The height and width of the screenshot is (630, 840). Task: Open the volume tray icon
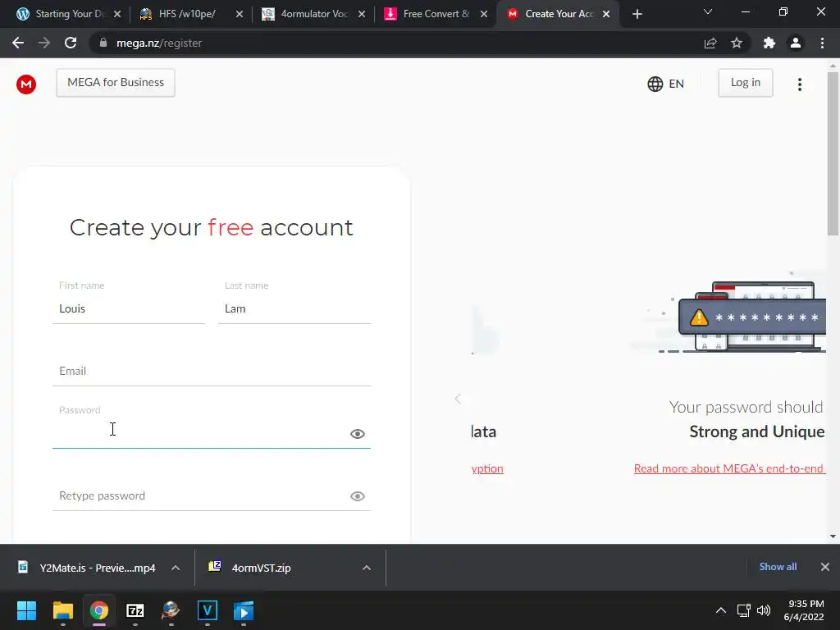click(764, 610)
